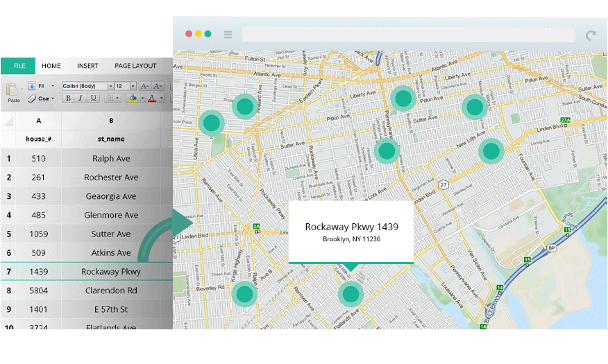This screenshot has width=608, height=364.
Task: Switch to the PAGE LAYOUT tab
Action: click(135, 66)
